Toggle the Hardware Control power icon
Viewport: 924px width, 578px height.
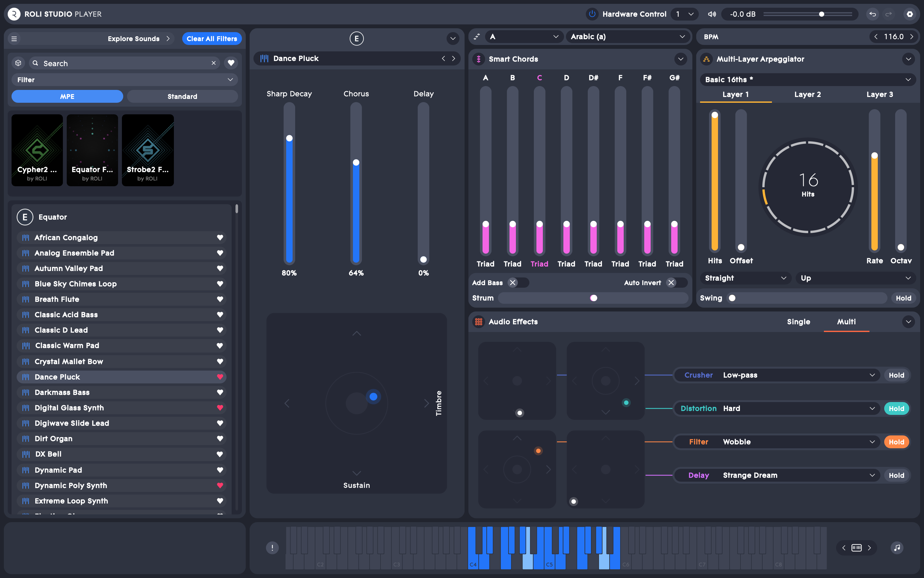(592, 14)
